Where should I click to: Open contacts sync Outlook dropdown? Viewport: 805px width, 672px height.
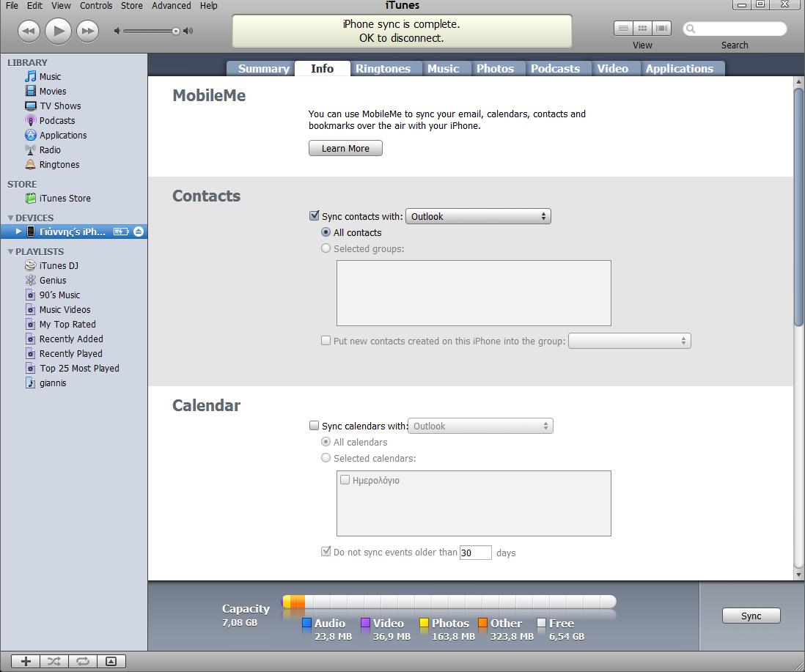click(x=478, y=216)
